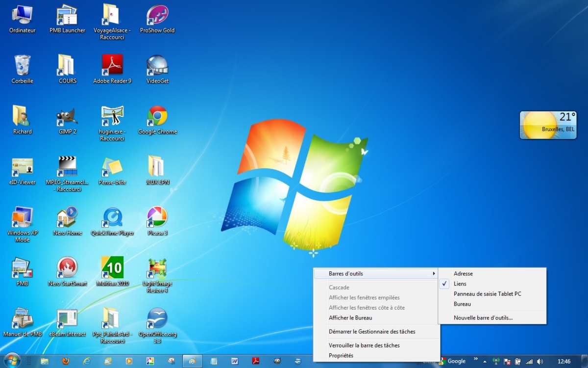Select the Pense-bête sticky notes icon
This screenshot has width=588, height=368.
(x=112, y=171)
